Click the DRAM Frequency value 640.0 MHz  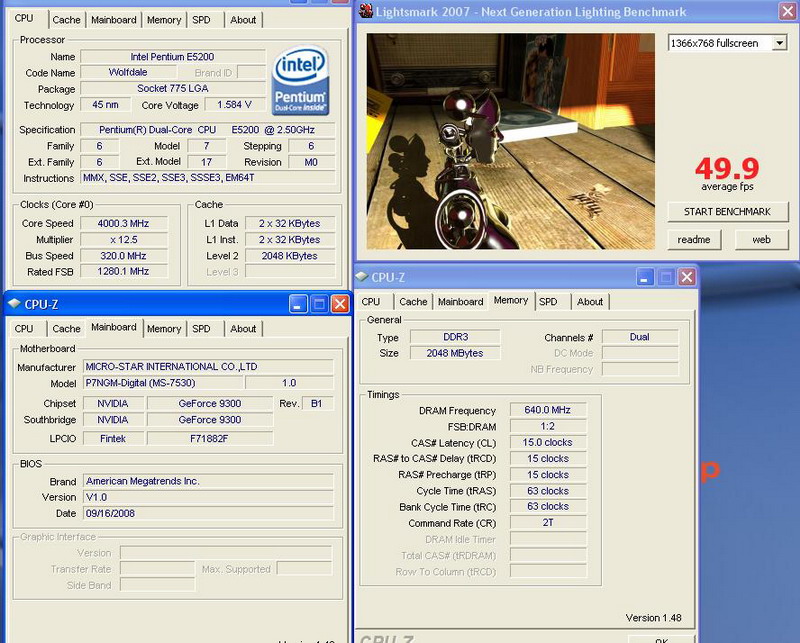[x=548, y=410]
